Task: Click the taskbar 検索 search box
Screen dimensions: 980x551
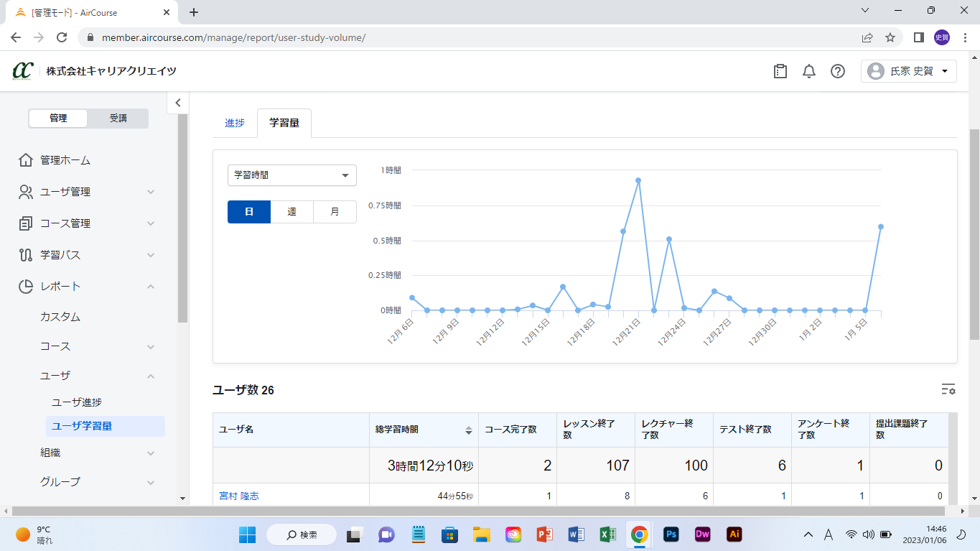Action: [302, 534]
